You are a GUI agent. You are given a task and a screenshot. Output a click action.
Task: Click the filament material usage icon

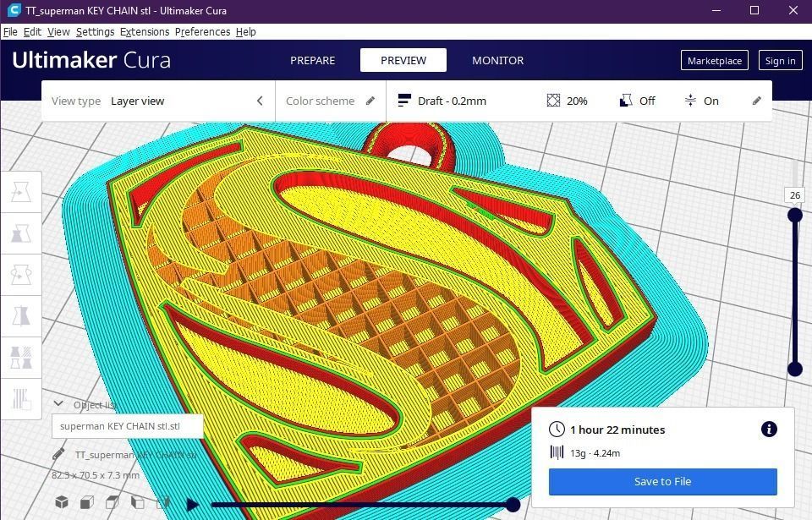coord(557,452)
